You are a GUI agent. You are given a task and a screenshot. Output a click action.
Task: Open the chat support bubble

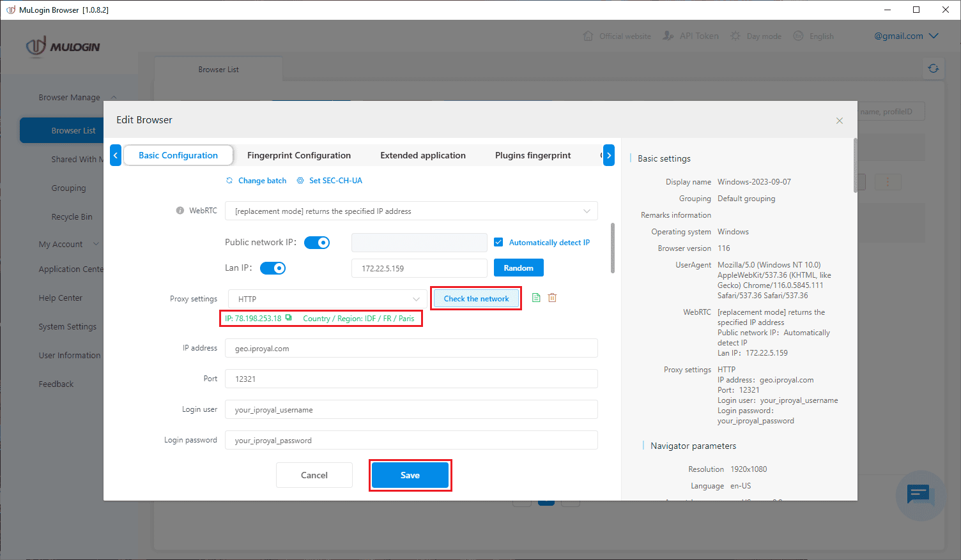click(x=920, y=495)
